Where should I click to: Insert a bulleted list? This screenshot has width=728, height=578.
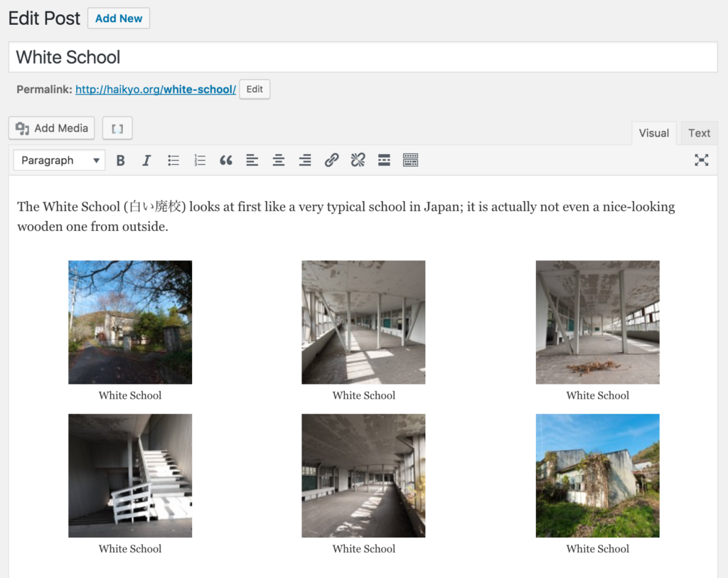[173, 161]
